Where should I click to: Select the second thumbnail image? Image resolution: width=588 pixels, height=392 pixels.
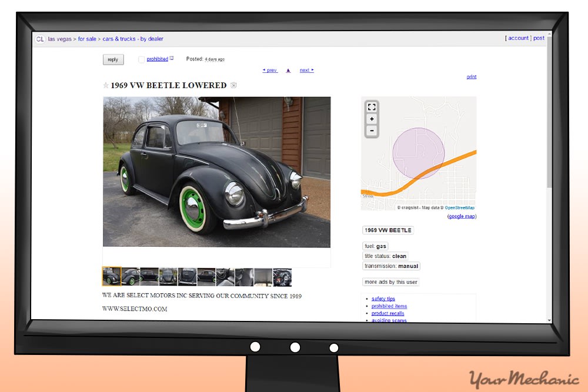tap(131, 277)
